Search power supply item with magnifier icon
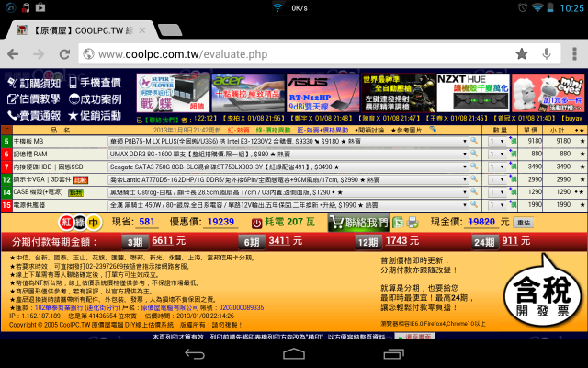This screenshot has height=368, width=588. coord(474,204)
